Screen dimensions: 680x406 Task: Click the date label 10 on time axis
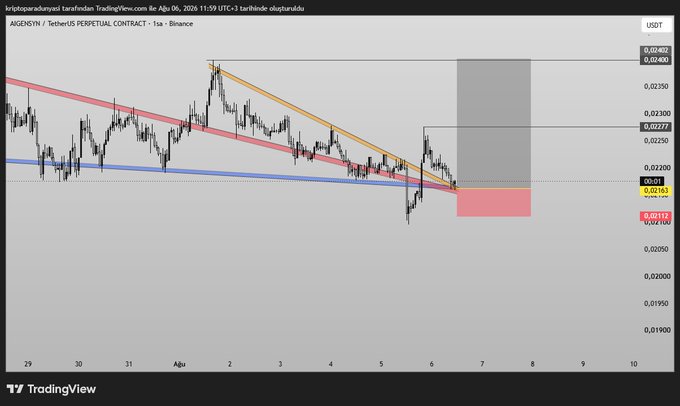[634, 364]
